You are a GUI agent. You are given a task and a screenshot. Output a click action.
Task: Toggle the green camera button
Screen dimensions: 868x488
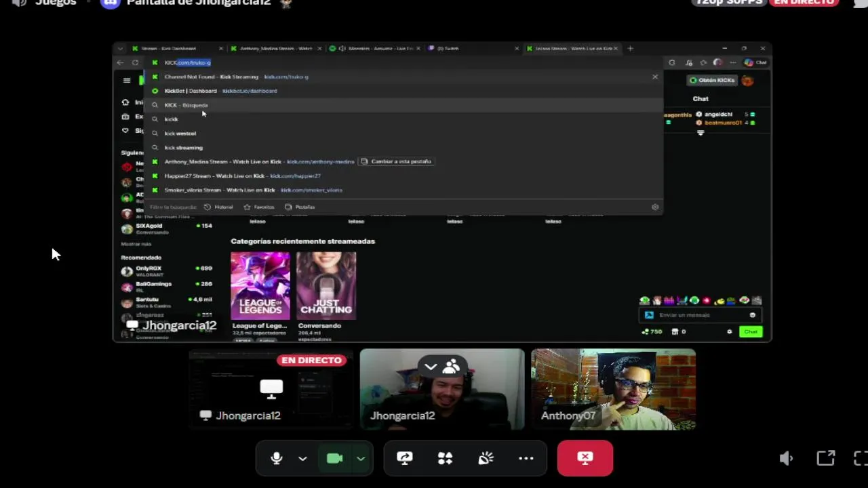335,458
